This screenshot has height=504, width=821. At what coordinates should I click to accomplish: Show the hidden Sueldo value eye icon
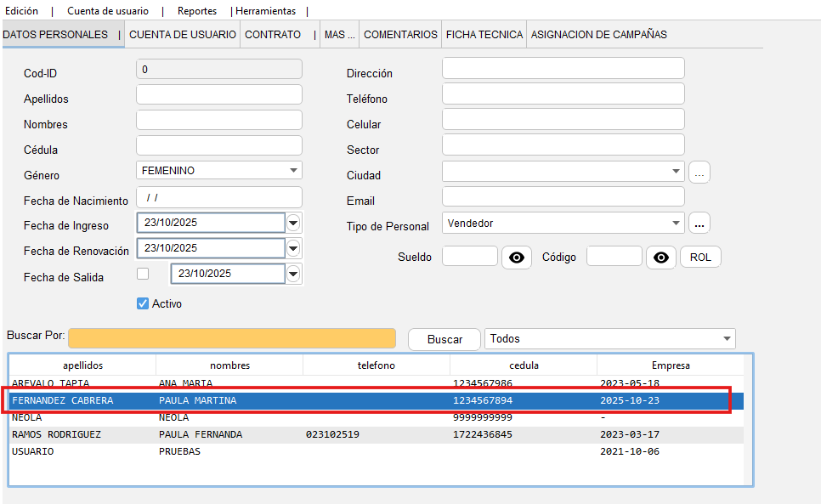[x=517, y=258]
